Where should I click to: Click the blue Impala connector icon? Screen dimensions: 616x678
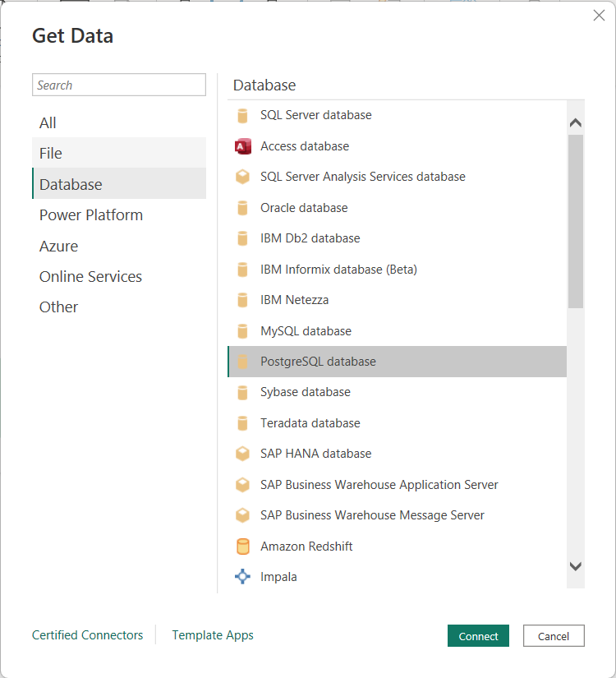[242, 577]
